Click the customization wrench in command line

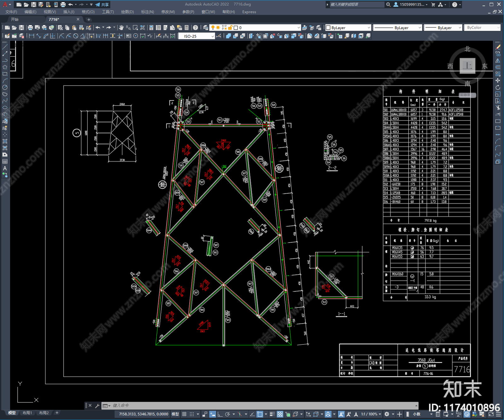pos(97,406)
